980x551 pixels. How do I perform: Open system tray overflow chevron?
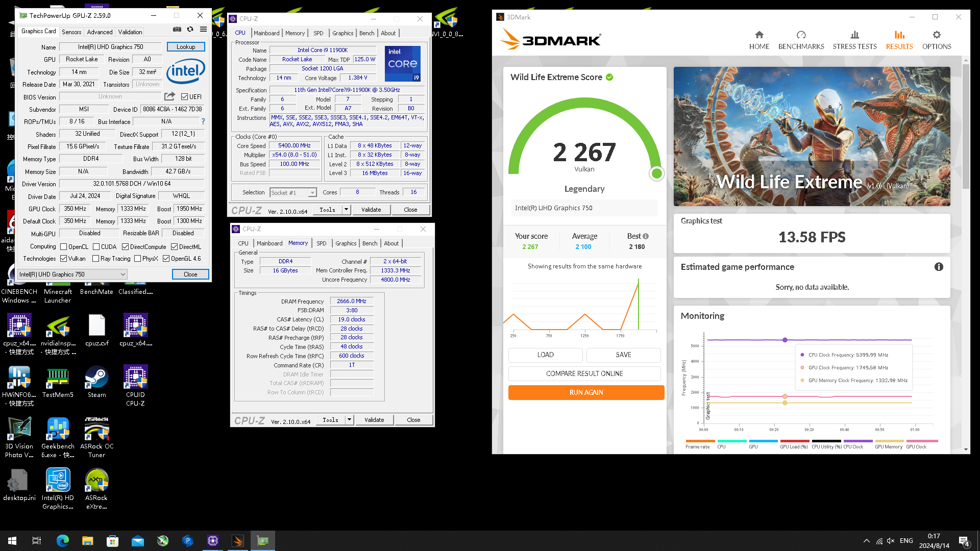(866, 541)
